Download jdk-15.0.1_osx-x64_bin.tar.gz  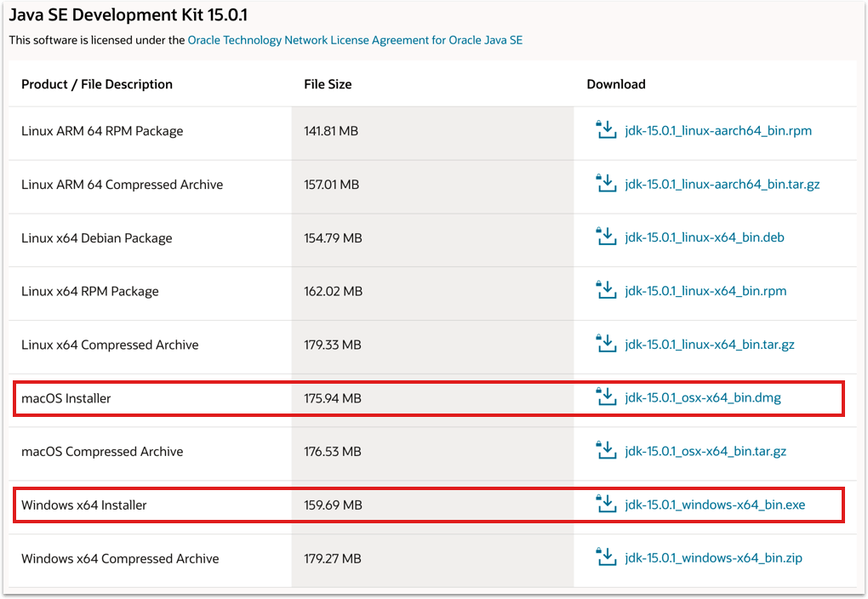tap(705, 451)
